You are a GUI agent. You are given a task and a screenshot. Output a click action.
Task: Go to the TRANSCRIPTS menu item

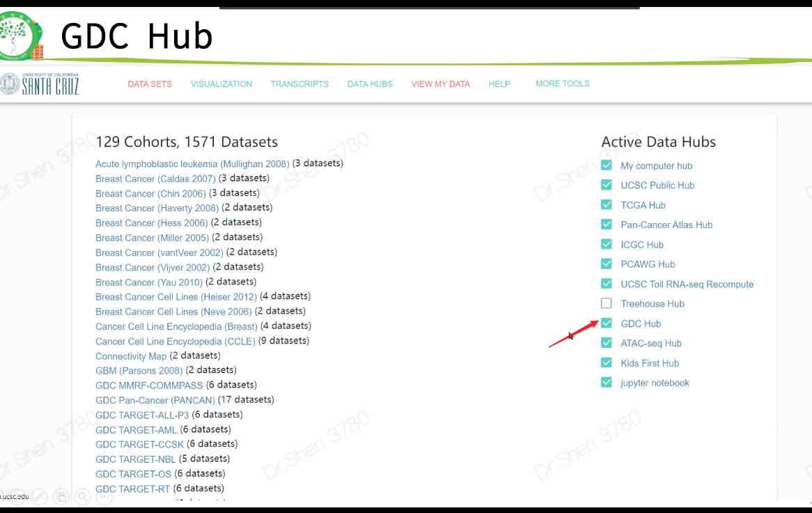click(x=299, y=84)
